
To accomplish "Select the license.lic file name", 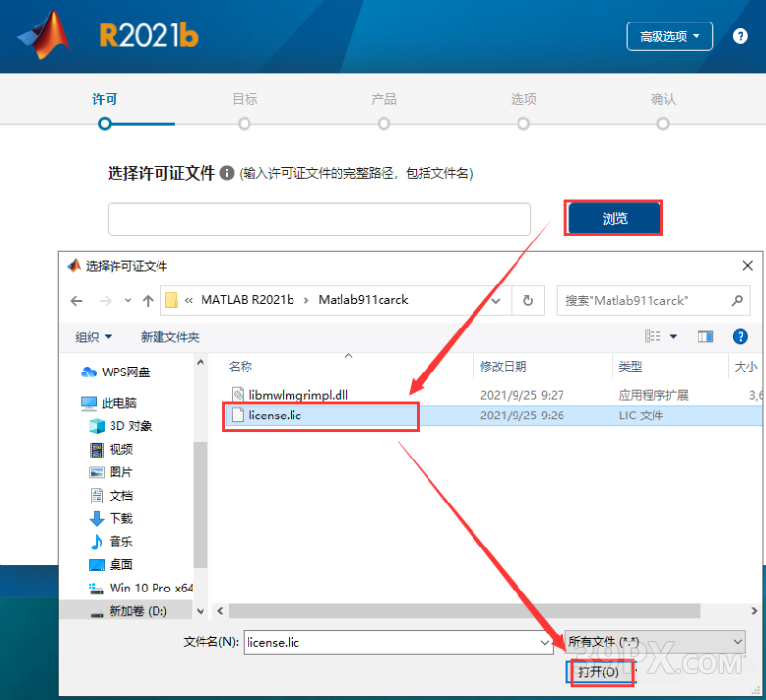I will pyautogui.click(x=275, y=415).
